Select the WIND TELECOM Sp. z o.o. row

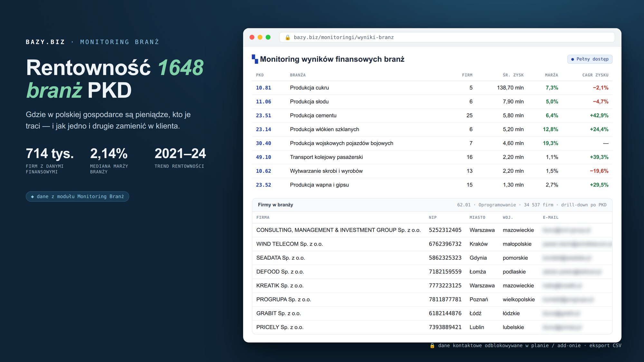(x=432, y=244)
